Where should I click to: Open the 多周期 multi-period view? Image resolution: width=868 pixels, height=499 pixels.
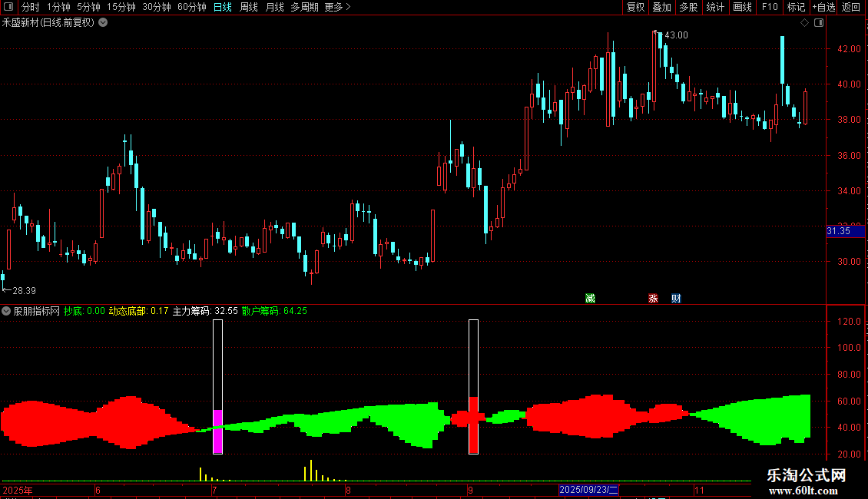304,7
